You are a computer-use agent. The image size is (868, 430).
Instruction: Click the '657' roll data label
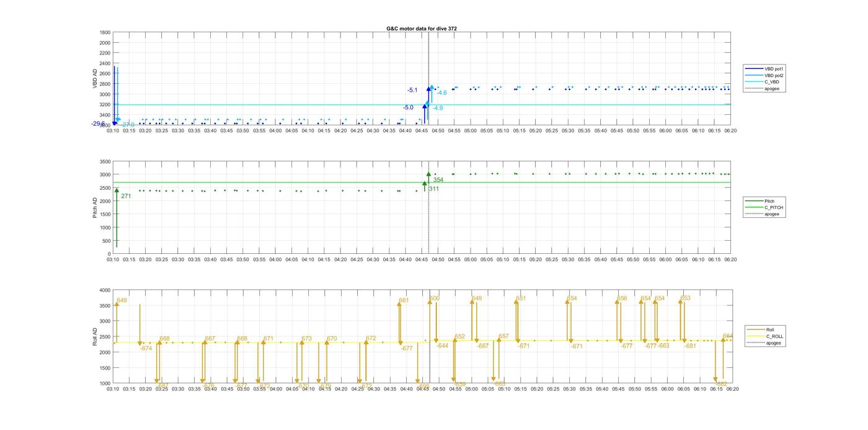point(503,337)
